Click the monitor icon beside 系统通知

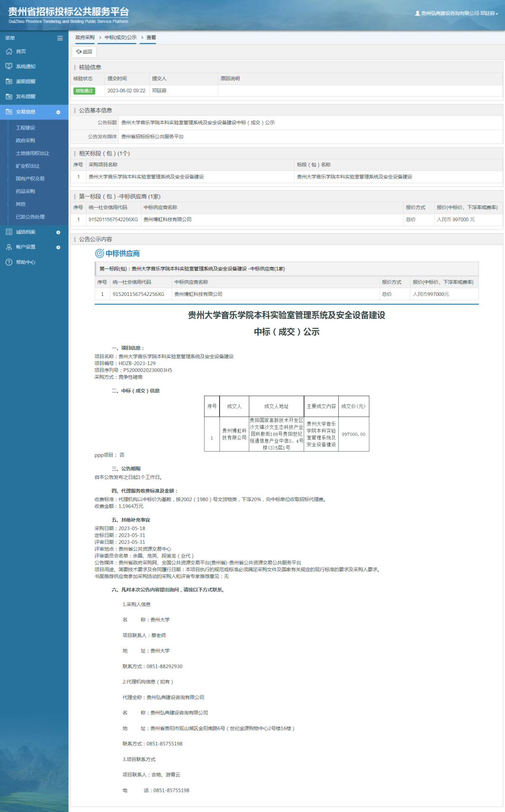click(x=9, y=67)
